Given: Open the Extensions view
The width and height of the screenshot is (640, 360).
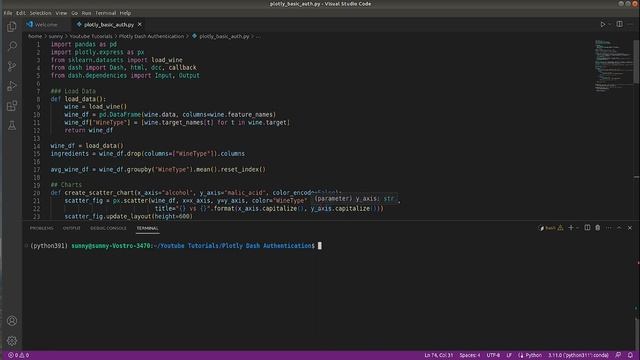Looking at the screenshot, I should [x=12, y=106].
